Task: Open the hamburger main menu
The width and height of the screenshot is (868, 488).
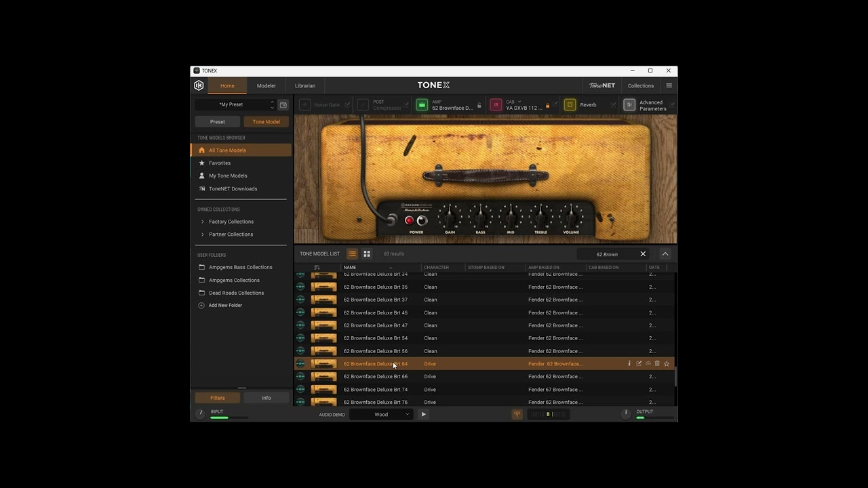Action: [x=669, y=85]
